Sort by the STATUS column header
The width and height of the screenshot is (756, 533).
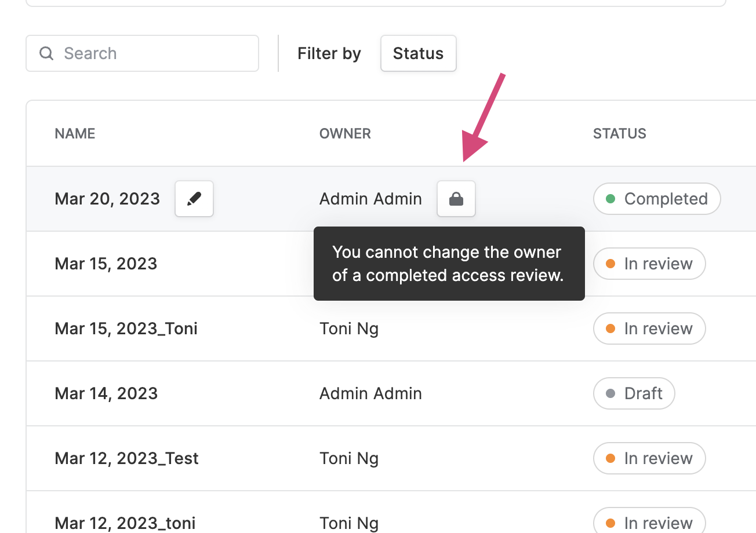619,133
